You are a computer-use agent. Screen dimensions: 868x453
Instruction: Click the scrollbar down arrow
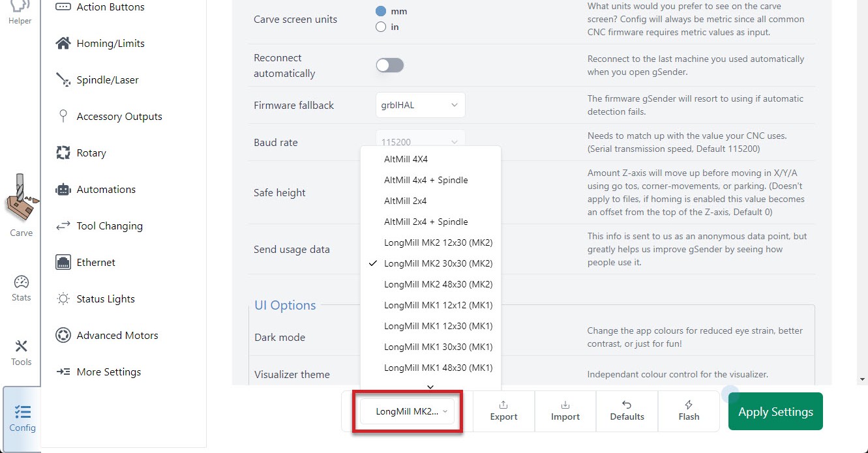point(863,379)
